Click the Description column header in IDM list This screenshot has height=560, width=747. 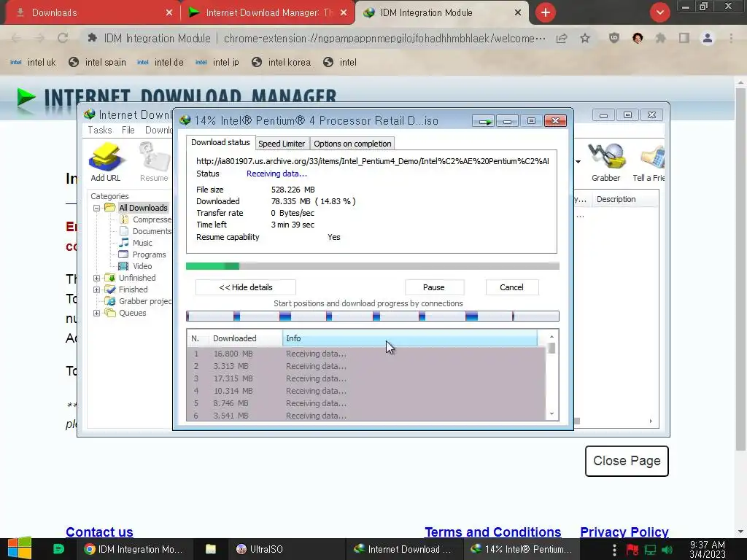625,199
